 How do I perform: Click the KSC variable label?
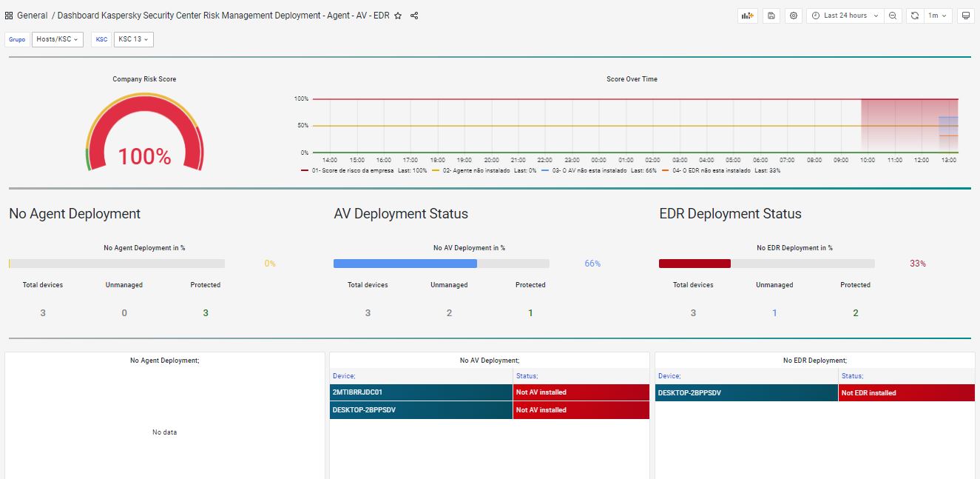[x=102, y=39]
